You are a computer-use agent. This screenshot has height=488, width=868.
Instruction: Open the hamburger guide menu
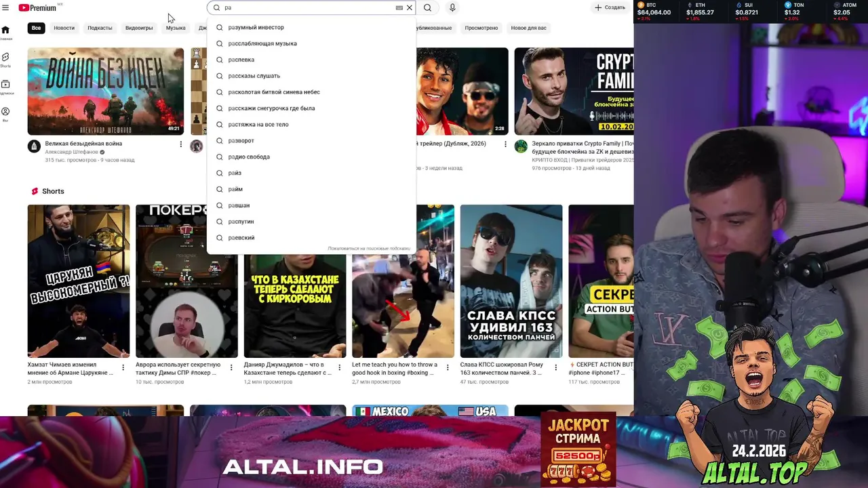tap(5, 7)
